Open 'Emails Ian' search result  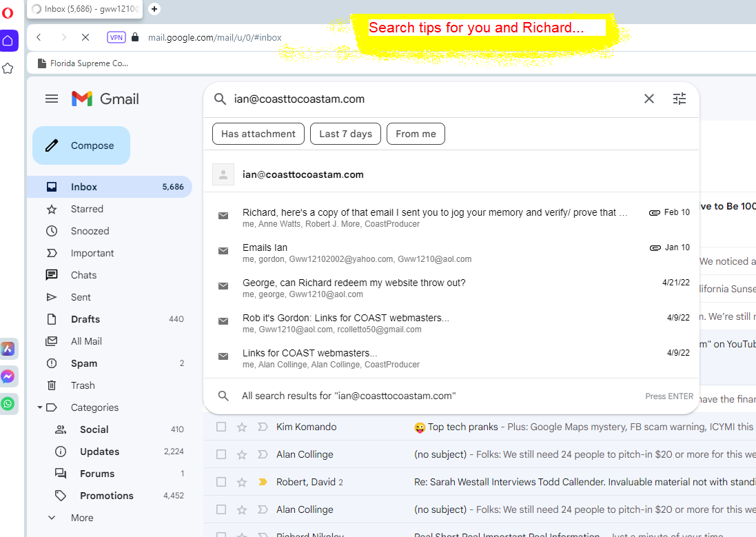coord(451,253)
